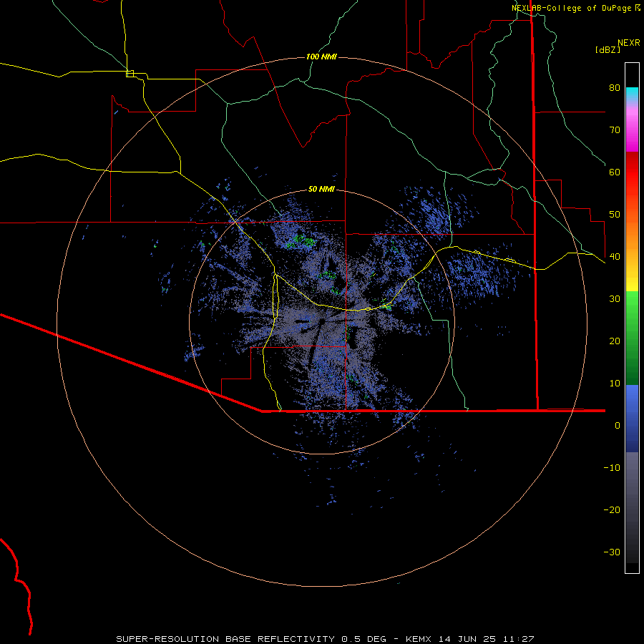The height and width of the screenshot is (644, 644).
Task: Click the product title SUPER-RESOLUTION BASE REFLECTIVITY
Action: [x=225, y=639]
